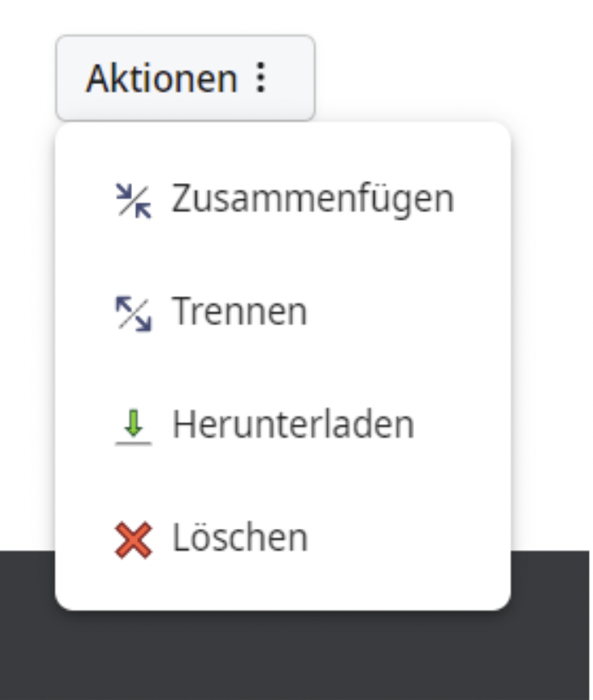Collapse the Aktionen dropdown button
593x700 pixels.
click(x=185, y=78)
